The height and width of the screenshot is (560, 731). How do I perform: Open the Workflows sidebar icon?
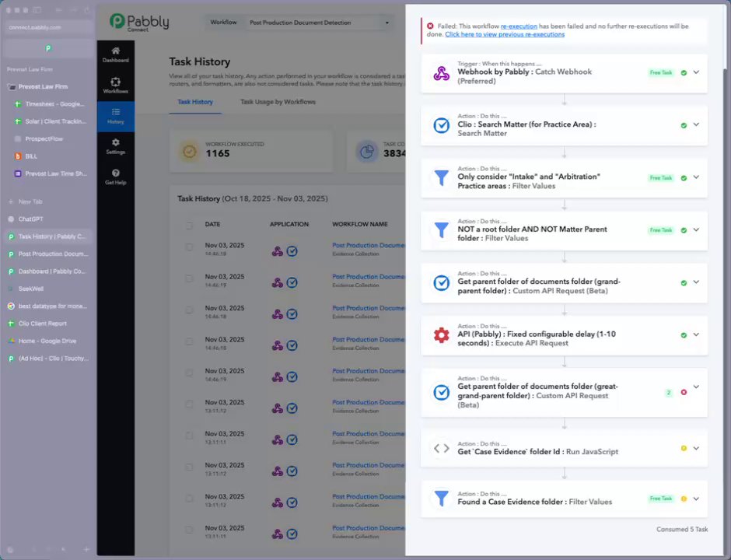point(115,85)
